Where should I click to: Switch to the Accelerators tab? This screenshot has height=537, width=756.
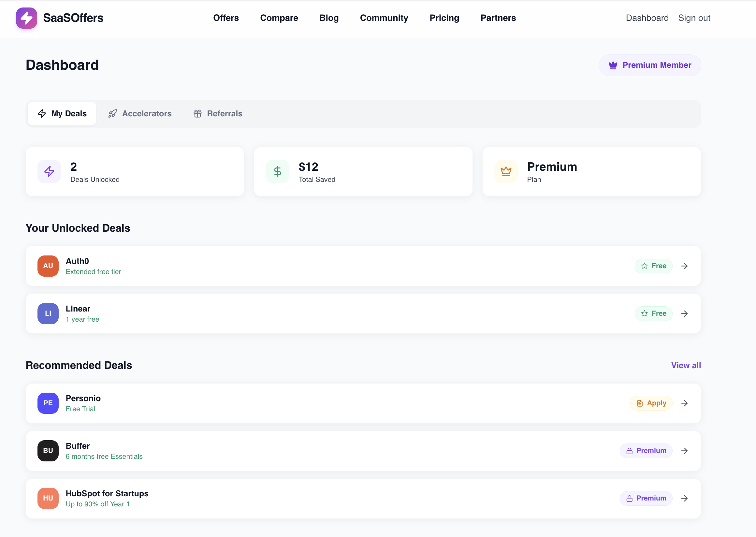140,114
